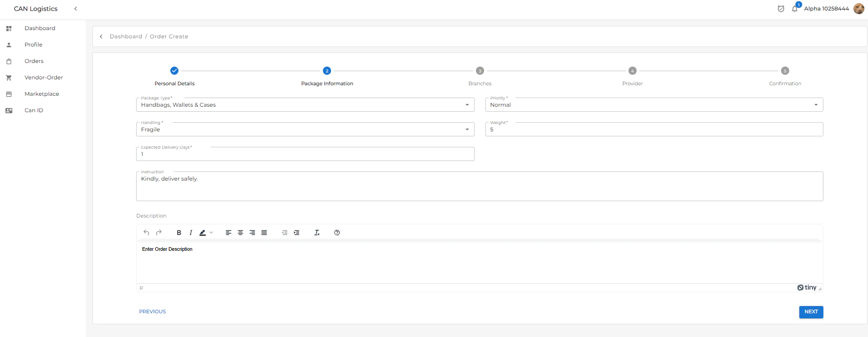Click the Profile person icon

[x=9, y=45]
